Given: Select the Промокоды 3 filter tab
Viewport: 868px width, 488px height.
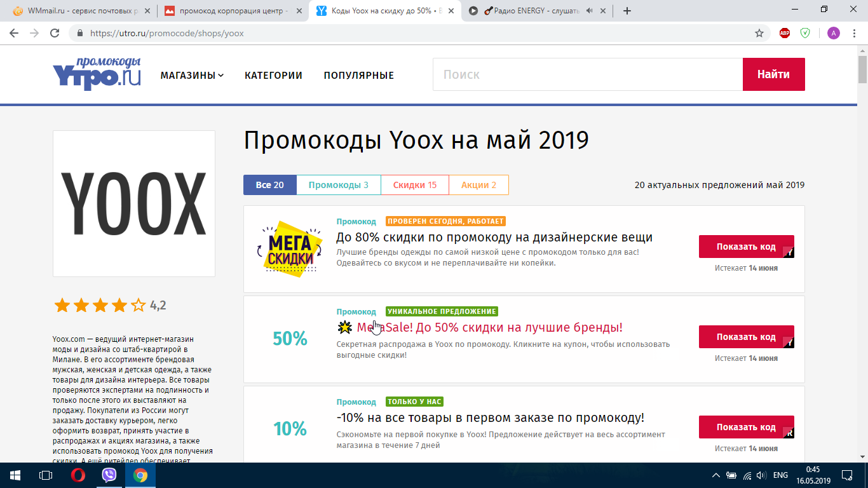Looking at the screenshot, I should (x=339, y=185).
